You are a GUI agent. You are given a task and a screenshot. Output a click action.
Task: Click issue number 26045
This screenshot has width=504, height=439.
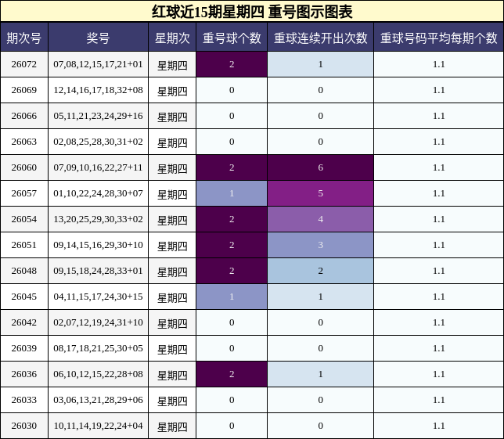point(24,297)
